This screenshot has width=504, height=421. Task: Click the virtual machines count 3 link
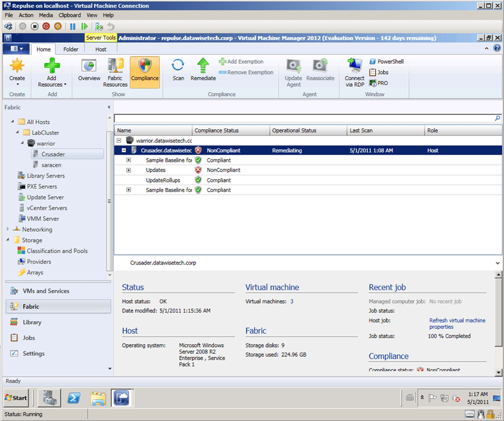point(292,301)
